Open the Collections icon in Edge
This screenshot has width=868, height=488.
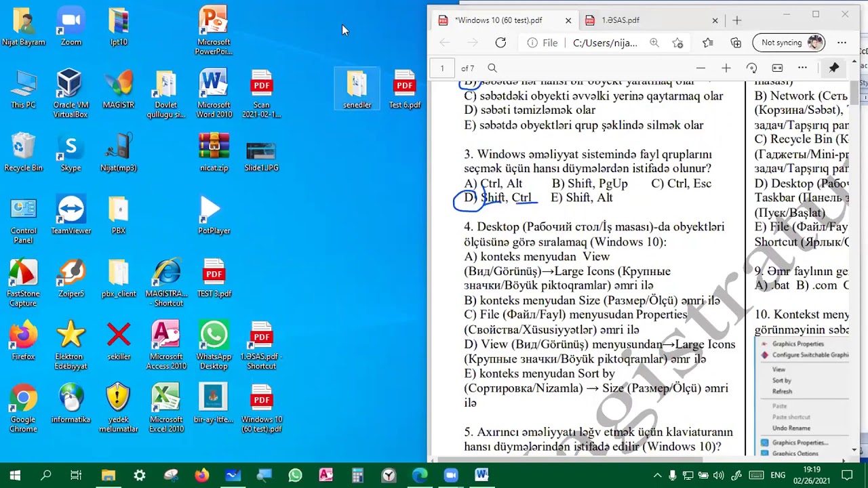click(x=736, y=43)
